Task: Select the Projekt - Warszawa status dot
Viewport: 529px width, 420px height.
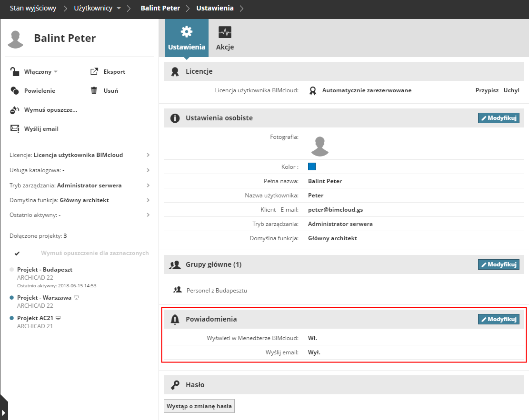Action: (x=12, y=298)
